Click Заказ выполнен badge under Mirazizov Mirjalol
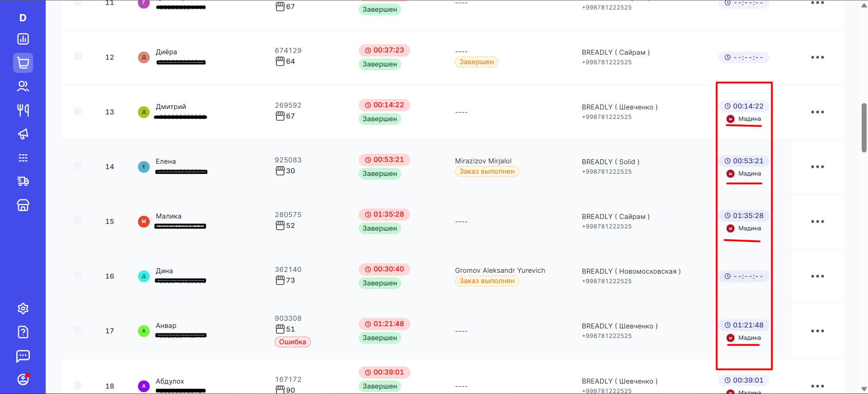868x394 pixels. 487,171
